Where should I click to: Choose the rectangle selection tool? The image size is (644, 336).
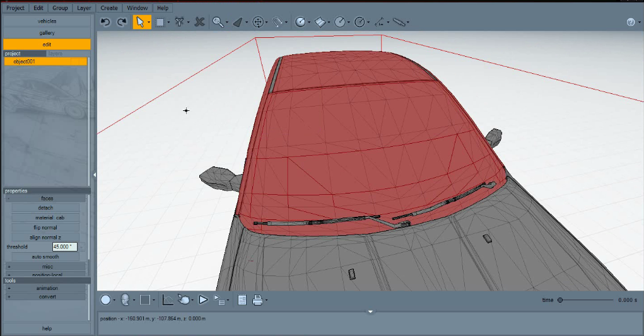160,23
